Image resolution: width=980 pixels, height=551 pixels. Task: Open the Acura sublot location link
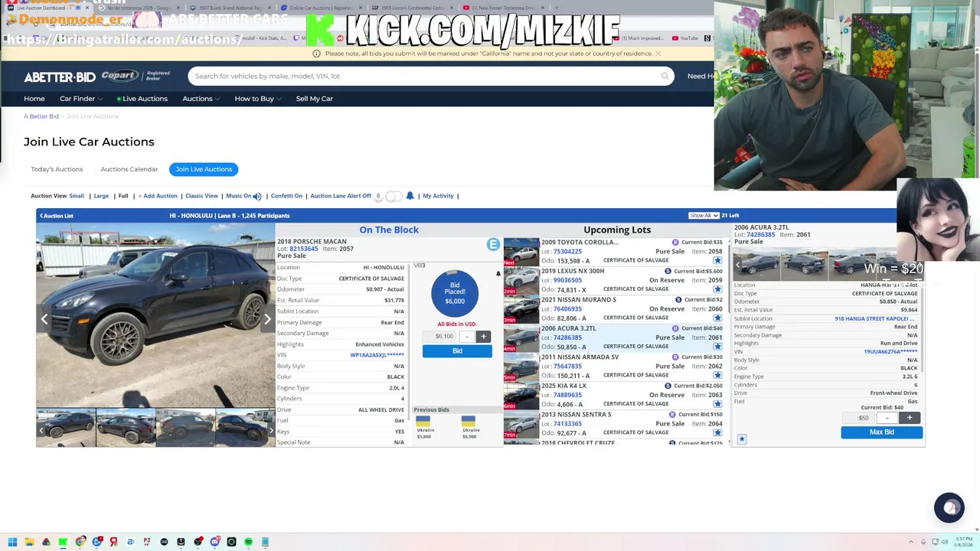pyautogui.click(x=876, y=318)
